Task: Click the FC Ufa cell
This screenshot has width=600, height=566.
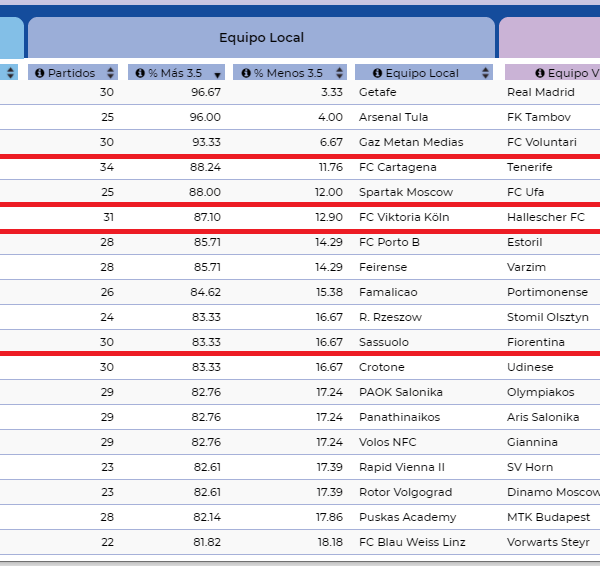Action: (525, 192)
